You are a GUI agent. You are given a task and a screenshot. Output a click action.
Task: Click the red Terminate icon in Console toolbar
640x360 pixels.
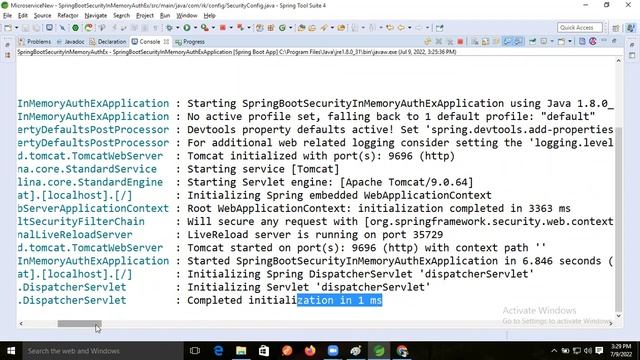[x=460, y=42]
